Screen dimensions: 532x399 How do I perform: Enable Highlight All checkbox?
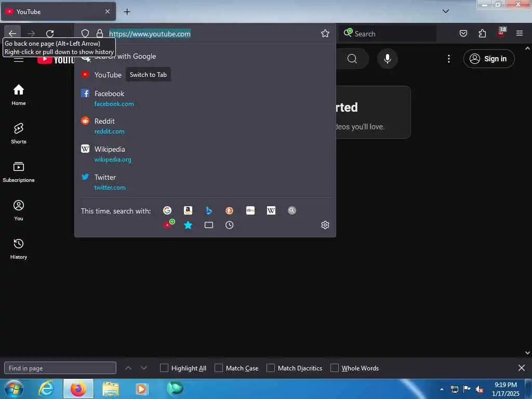pyautogui.click(x=164, y=368)
